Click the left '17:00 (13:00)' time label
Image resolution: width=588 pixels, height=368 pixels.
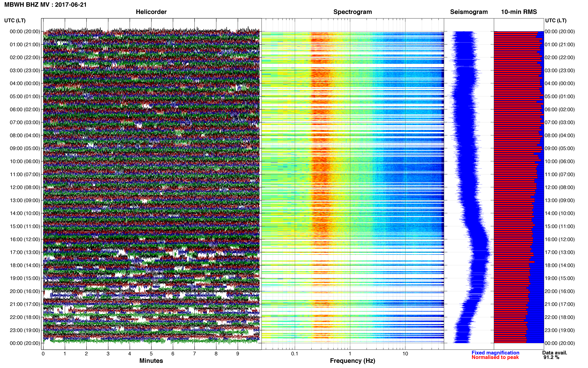25,252
